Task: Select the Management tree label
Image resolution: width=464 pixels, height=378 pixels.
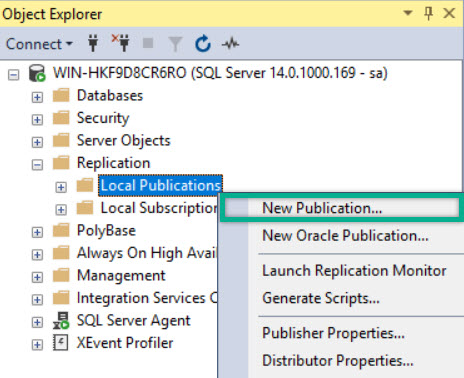Action: (121, 276)
